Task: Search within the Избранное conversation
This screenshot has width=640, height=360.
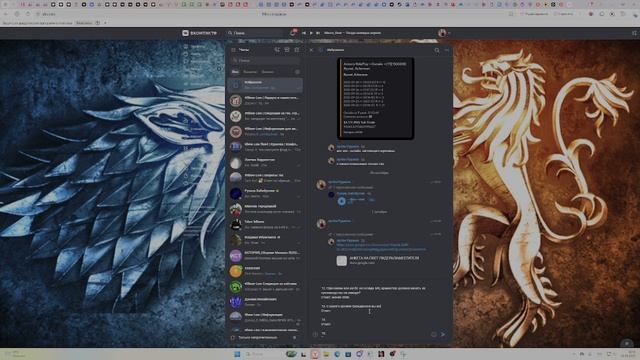Action: click(x=437, y=50)
